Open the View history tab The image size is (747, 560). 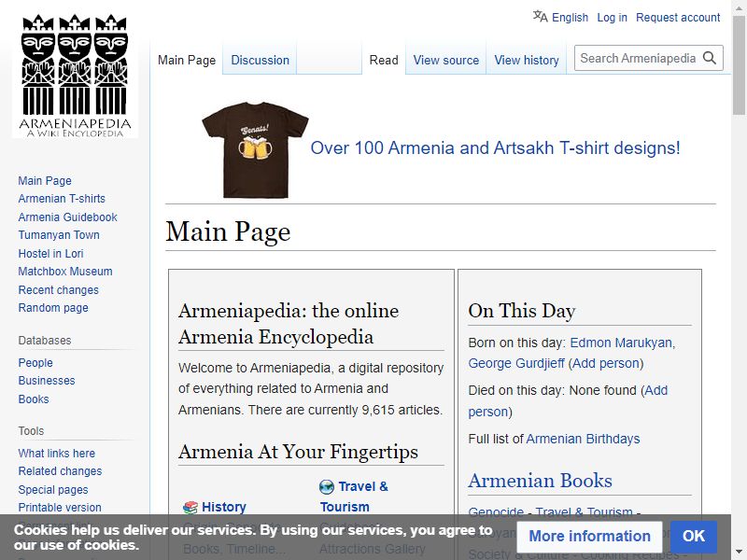[527, 60]
